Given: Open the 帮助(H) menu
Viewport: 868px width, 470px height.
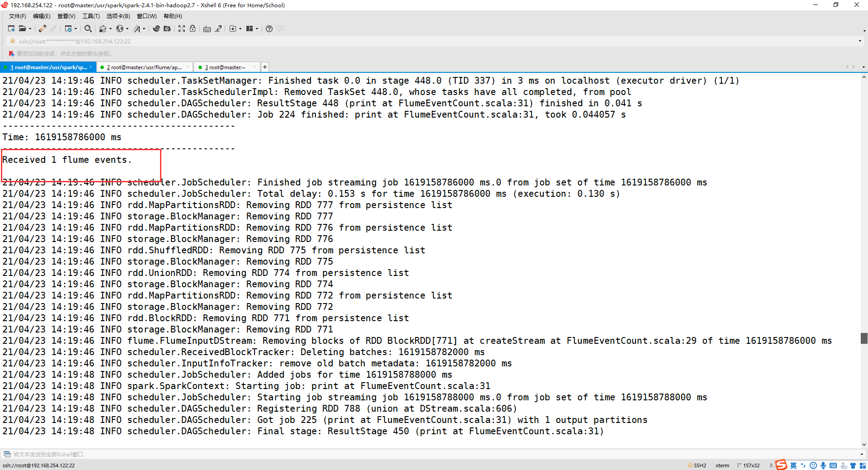Looking at the screenshot, I should click(173, 16).
